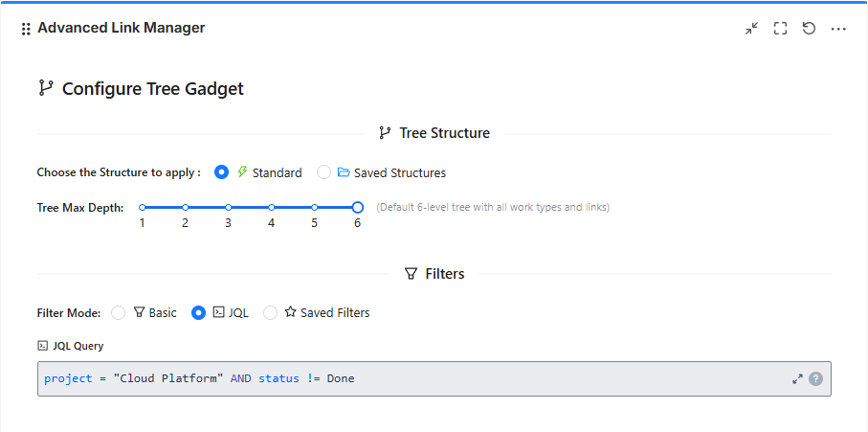868x432 pixels.
Task: Click the Configure Tree Gadget branch icon
Action: [x=45, y=88]
